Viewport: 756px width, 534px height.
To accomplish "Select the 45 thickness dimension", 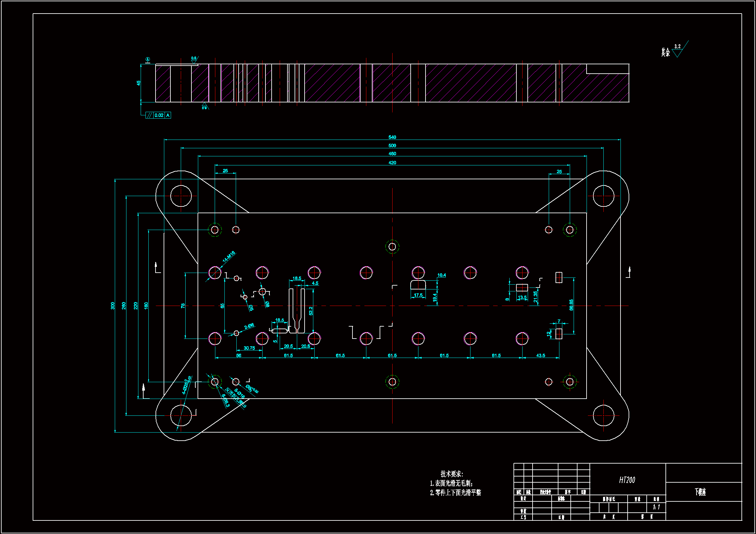I will click(x=139, y=83).
